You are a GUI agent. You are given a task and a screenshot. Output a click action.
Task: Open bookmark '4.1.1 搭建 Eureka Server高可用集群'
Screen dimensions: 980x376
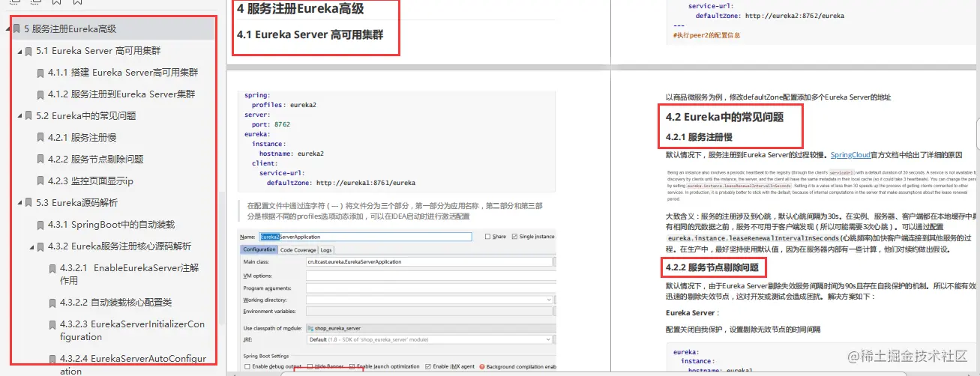(x=123, y=73)
